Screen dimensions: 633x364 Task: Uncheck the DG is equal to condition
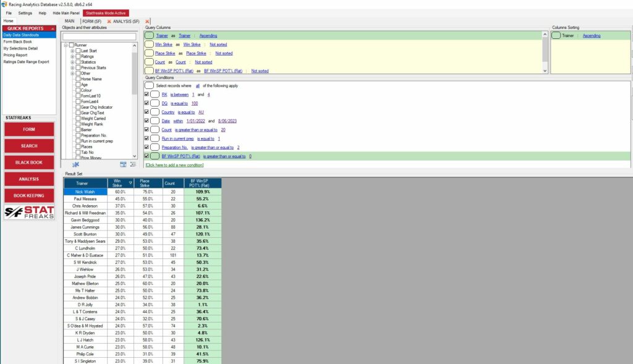point(147,103)
